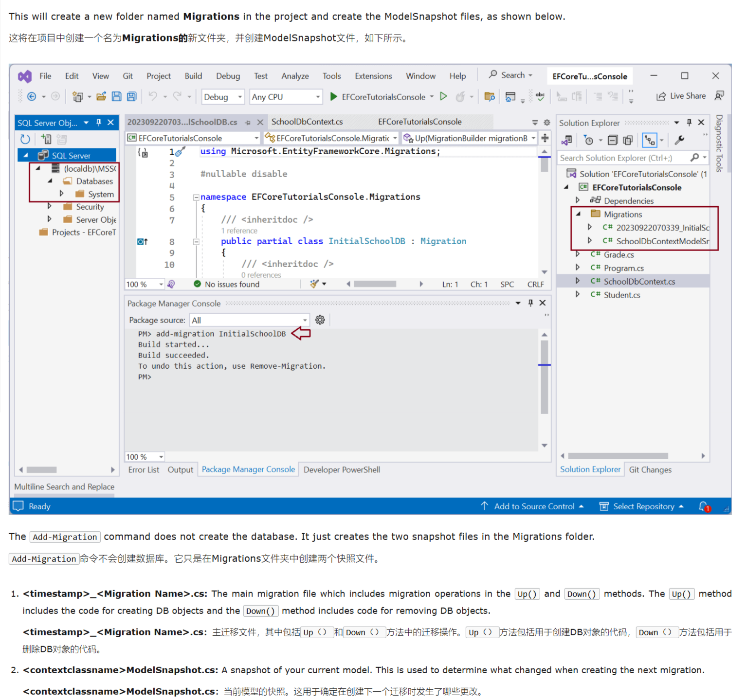The width and height of the screenshot is (746, 700).
Task: Click the Open File folder icon
Action: point(101,96)
